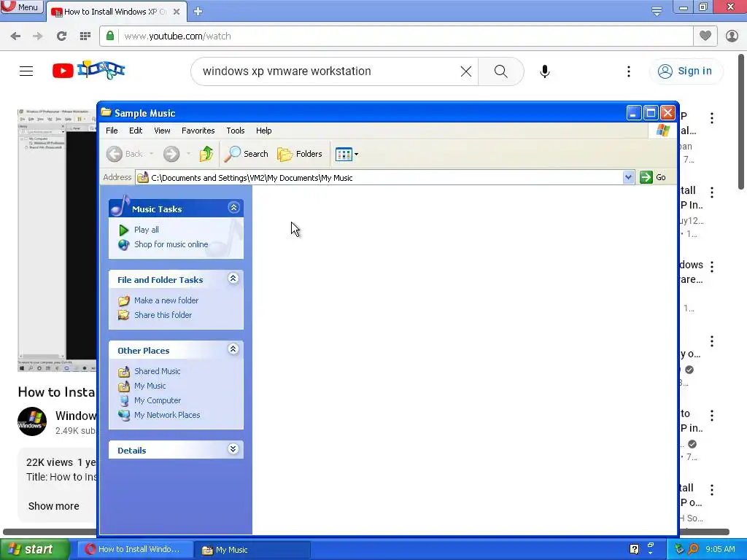Open the Favorites menu
Screen dimensions: 747x560
198,131
